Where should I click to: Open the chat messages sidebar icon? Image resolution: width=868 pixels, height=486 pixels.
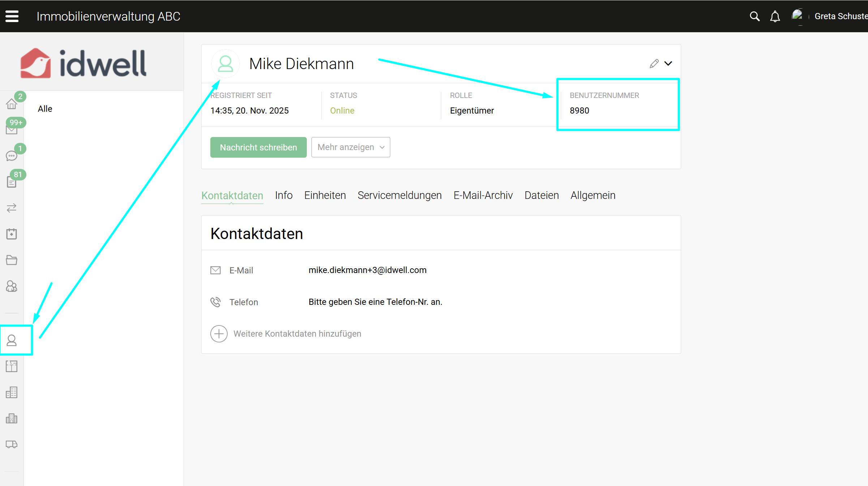pyautogui.click(x=12, y=156)
